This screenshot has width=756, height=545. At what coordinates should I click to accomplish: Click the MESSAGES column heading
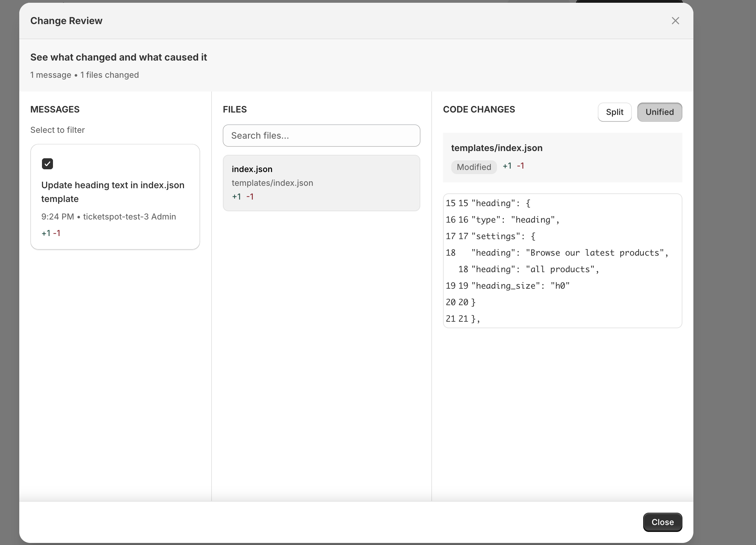tap(55, 109)
